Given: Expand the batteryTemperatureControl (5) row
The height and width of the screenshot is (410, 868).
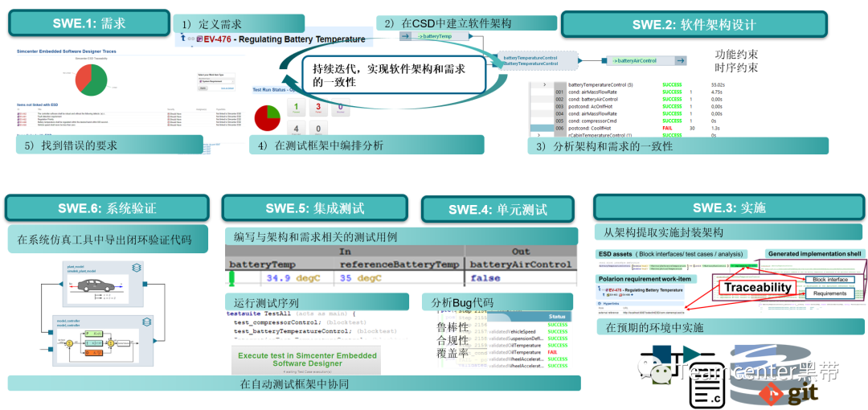Looking at the screenshot, I should click(x=545, y=84).
